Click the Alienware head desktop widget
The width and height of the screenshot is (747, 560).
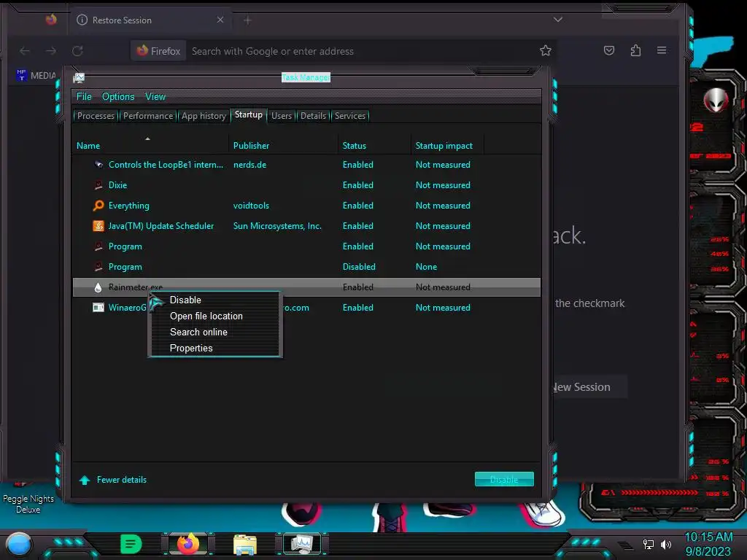click(716, 100)
